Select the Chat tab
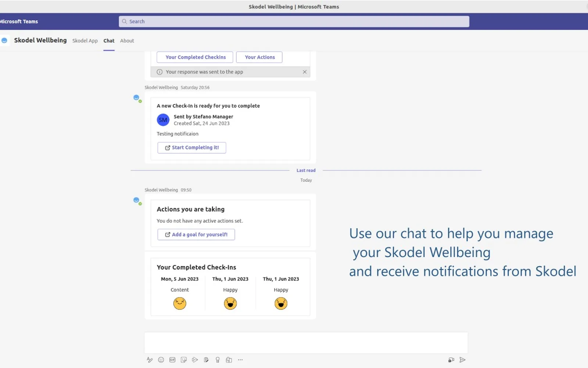The image size is (588, 368). pyautogui.click(x=109, y=41)
